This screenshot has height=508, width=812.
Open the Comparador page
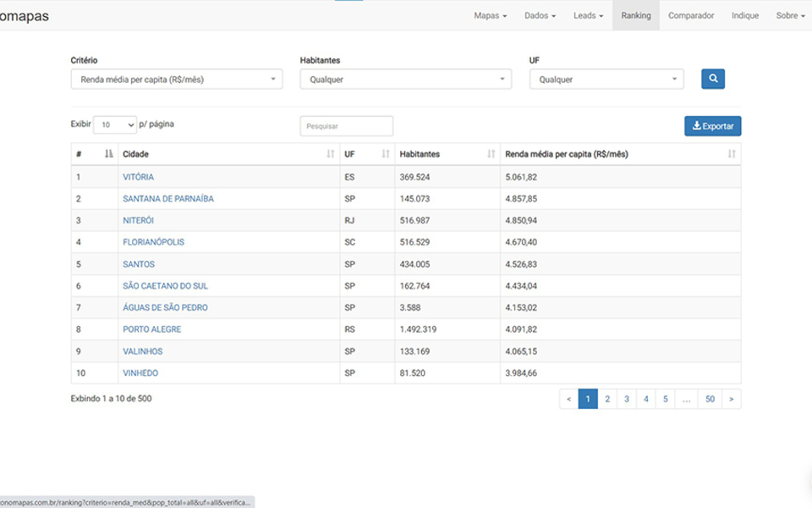[691, 15]
